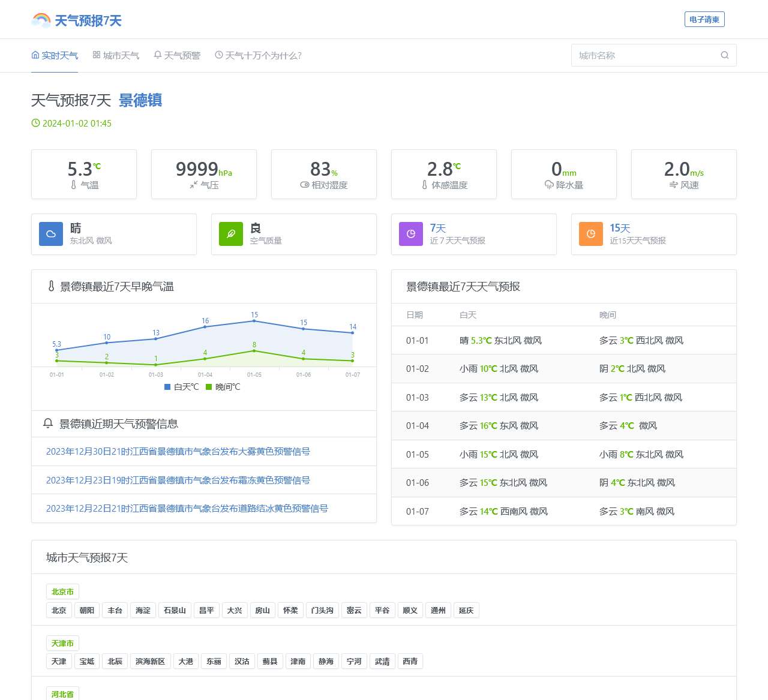
Task: Click the pressure icon beside 气压
Action: [x=193, y=185]
